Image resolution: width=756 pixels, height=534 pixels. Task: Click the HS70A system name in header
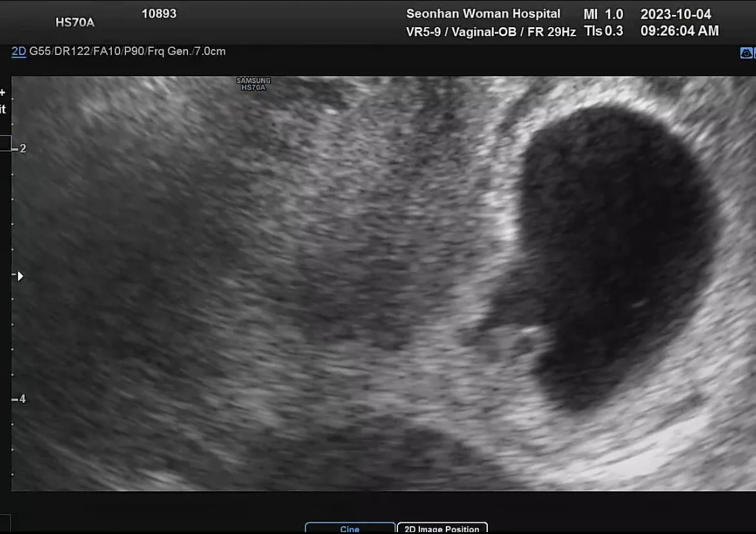click(x=75, y=23)
